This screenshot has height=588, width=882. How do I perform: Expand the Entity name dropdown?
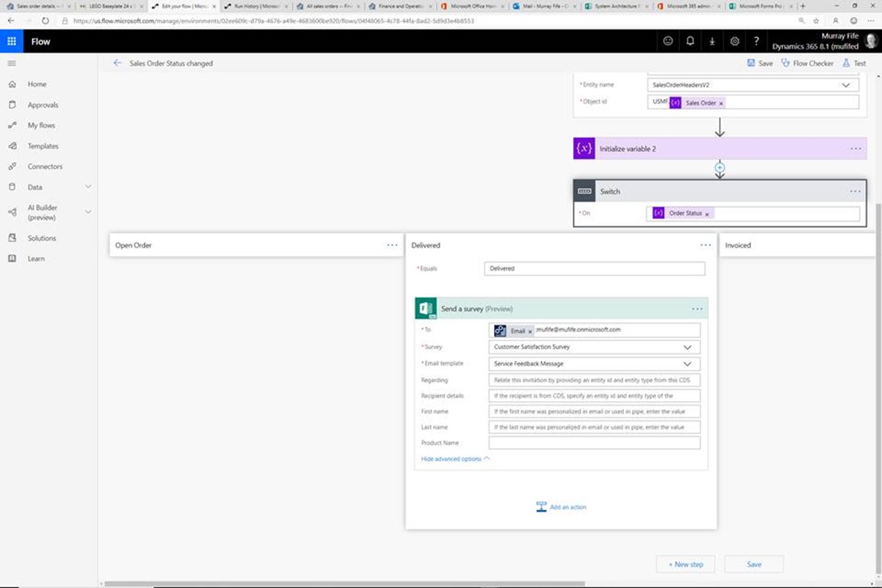click(845, 85)
